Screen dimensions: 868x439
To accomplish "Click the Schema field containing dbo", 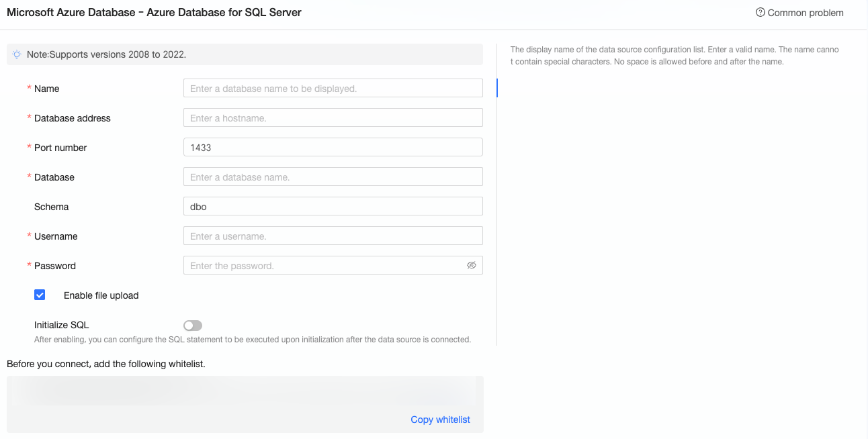I will click(x=333, y=207).
